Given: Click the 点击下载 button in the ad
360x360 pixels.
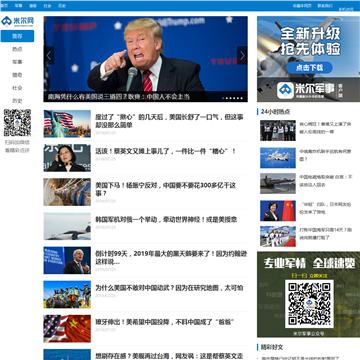Looking at the screenshot, I should 309,68.
